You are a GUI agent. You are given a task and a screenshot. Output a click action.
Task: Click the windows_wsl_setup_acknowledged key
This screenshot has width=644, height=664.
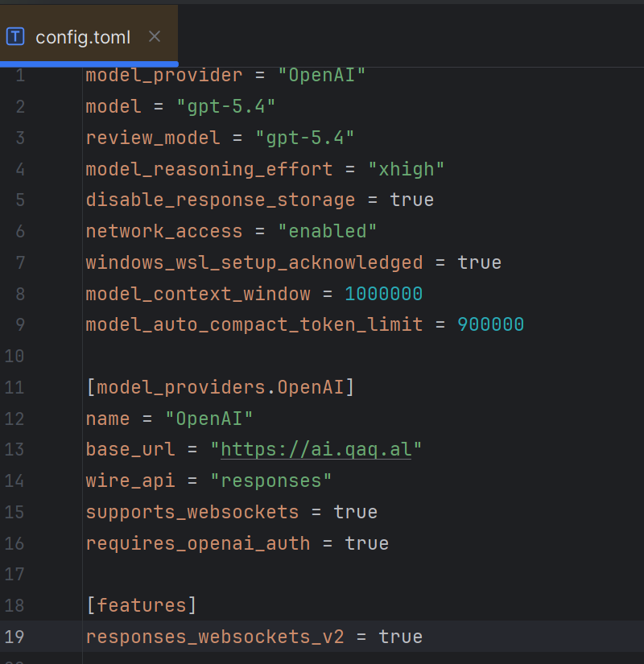tap(254, 262)
